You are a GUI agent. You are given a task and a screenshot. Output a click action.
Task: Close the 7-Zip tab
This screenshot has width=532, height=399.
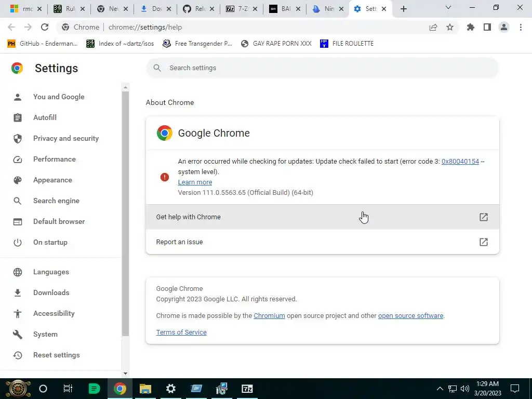click(x=255, y=9)
